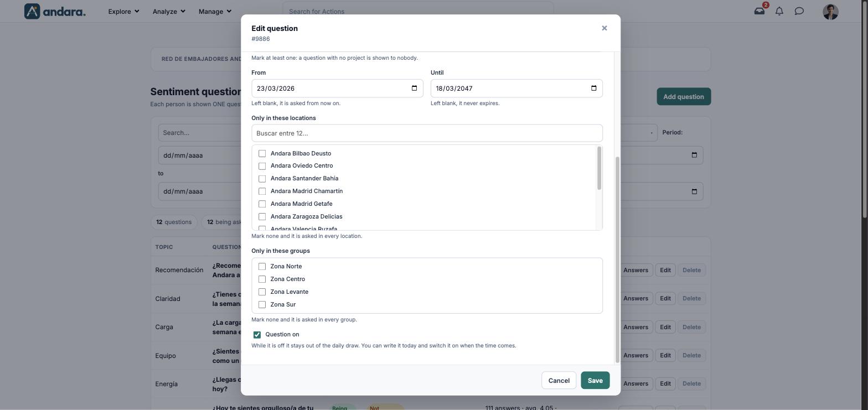Edit the Energía question row
Image resolution: width=868 pixels, height=410 pixels.
tap(665, 383)
